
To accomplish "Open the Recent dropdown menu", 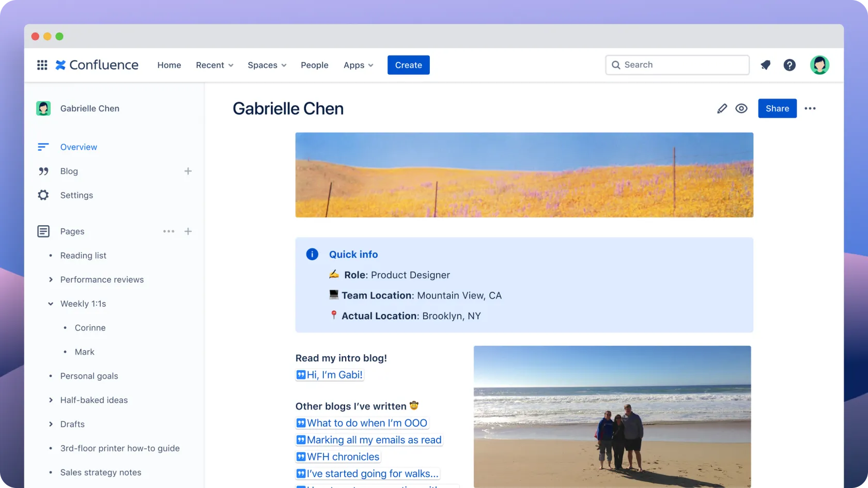I will coord(214,65).
